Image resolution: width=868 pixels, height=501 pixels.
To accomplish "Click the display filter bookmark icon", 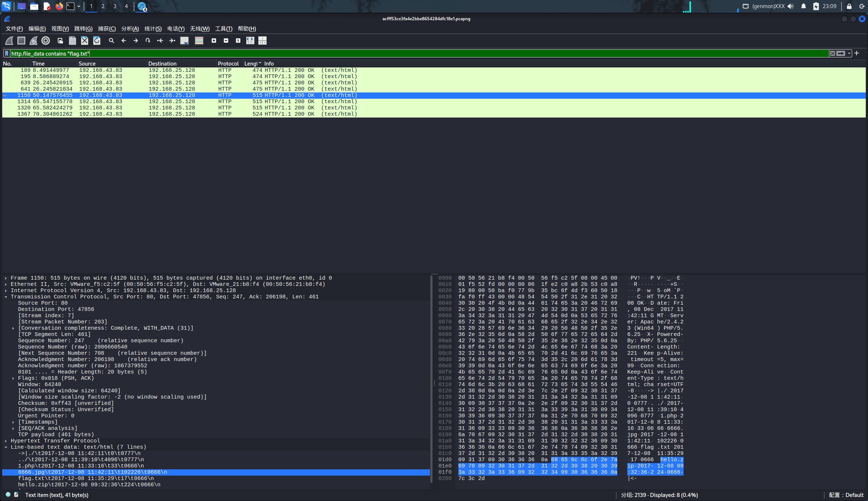I will [x=6, y=53].
